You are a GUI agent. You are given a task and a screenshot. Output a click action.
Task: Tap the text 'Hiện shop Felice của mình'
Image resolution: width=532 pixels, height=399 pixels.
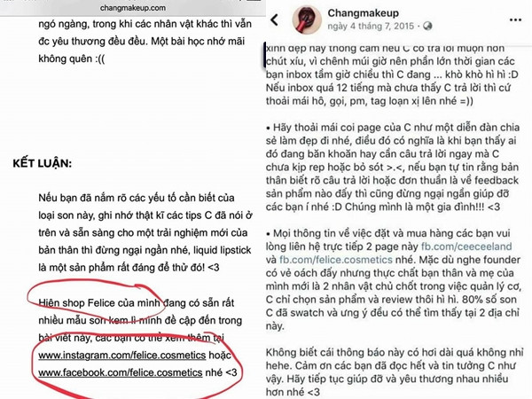99,302
